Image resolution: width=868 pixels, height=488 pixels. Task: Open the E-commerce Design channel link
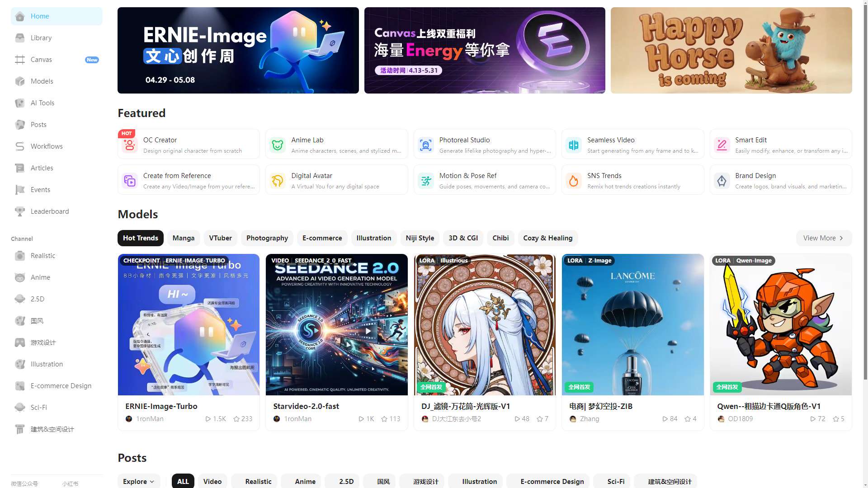pyautogui.click(x=57, y=386)
